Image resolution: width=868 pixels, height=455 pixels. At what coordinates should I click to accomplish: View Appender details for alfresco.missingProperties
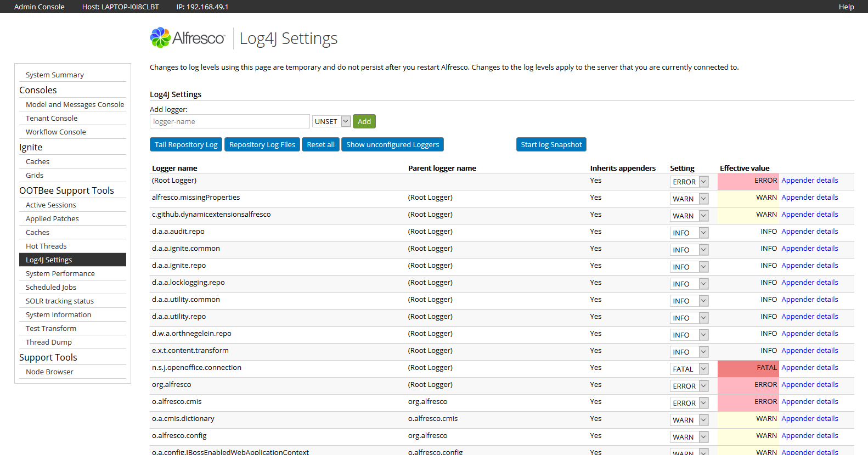tap(810, 197)
